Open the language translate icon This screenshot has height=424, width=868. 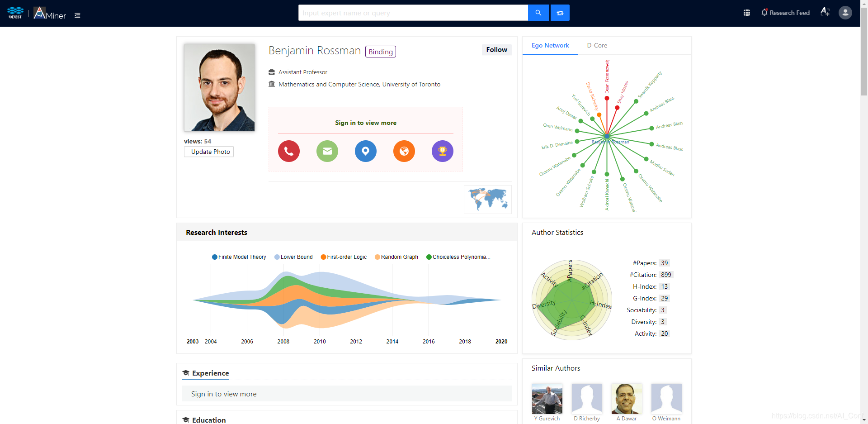pyautogui.click(x=825, y=12)
